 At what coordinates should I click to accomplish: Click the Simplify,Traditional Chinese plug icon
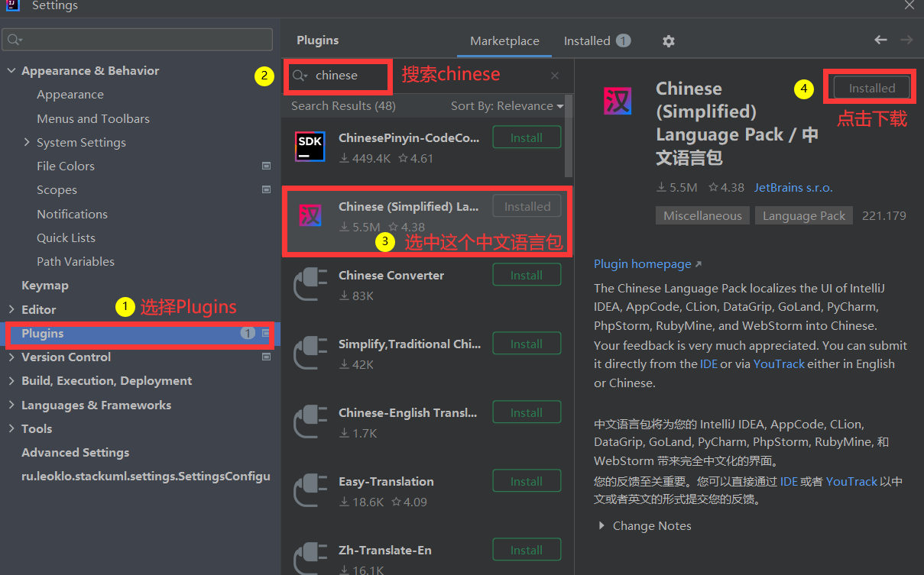coord(310,353)
